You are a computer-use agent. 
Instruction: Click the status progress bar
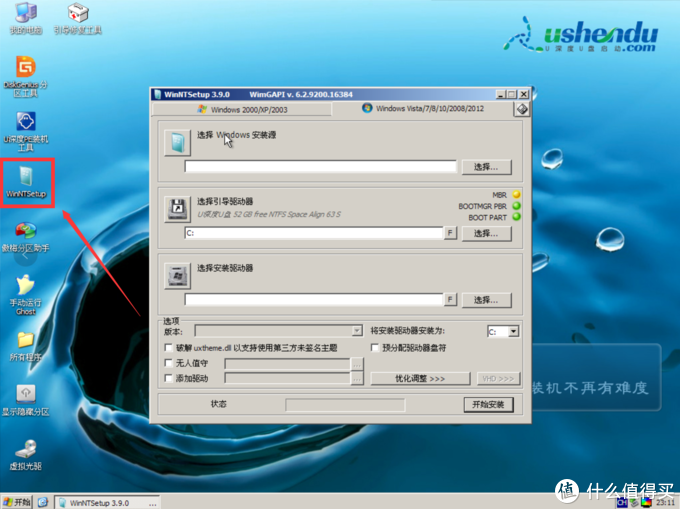point(345,405)
